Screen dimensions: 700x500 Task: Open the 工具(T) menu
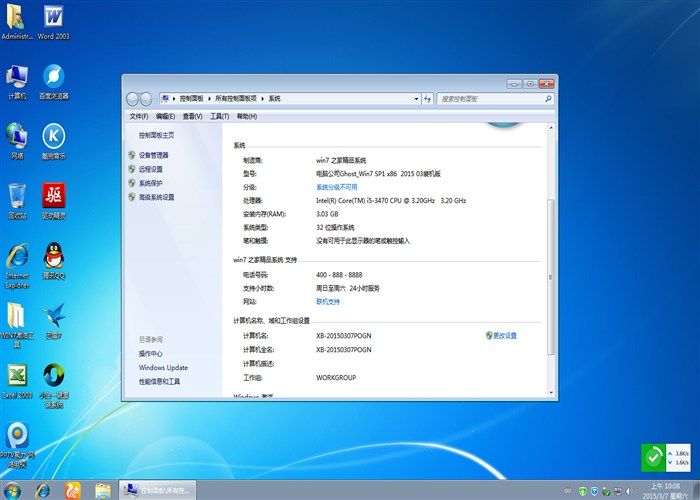(213, 117)
